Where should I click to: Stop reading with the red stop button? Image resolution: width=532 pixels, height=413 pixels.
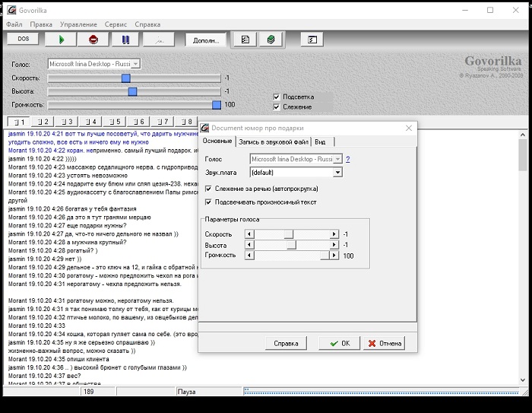[93, 40]
